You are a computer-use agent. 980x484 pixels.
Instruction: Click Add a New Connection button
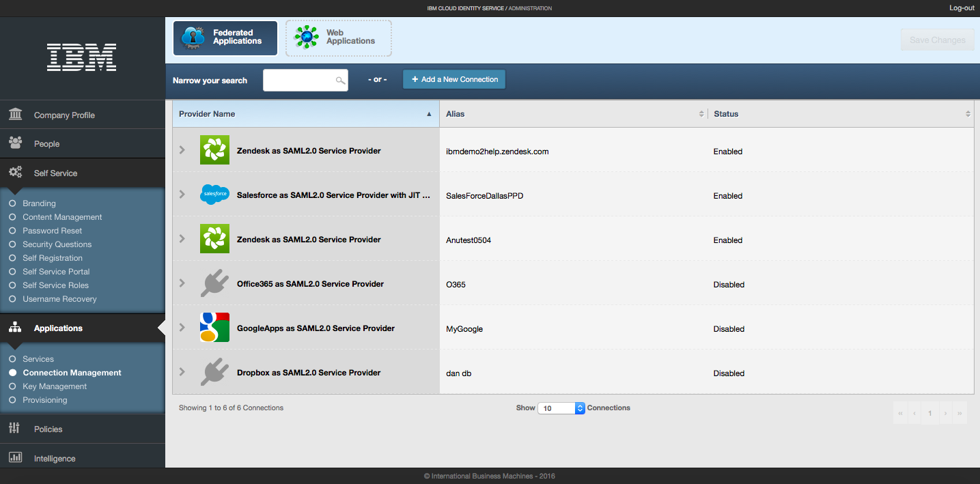pyautogui.click(x=454, y=79)
